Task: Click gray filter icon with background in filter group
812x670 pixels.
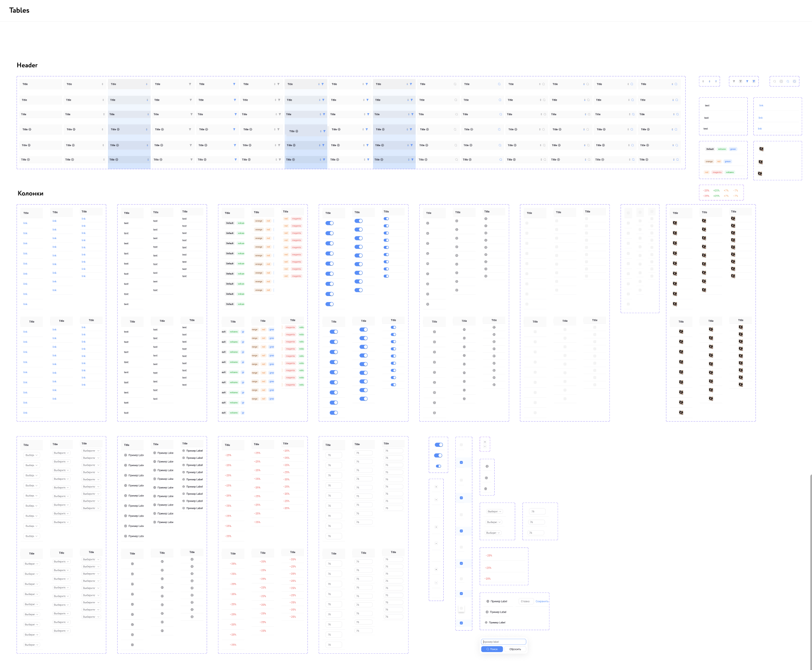Action: click(740, 81)
